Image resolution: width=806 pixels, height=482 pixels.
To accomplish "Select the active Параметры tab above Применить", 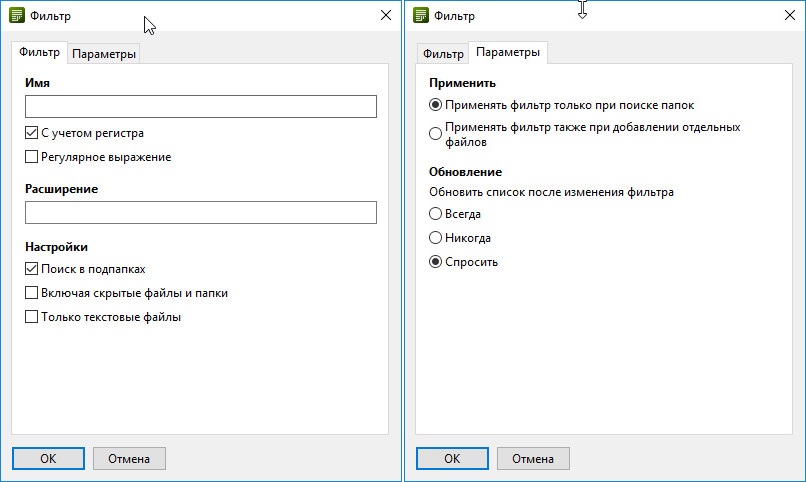I will tap(508, 53).
